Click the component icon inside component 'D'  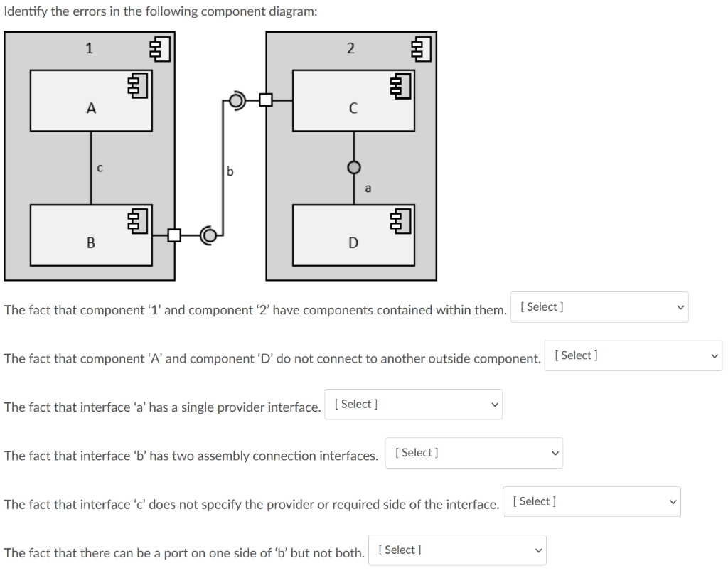(401, 220)
